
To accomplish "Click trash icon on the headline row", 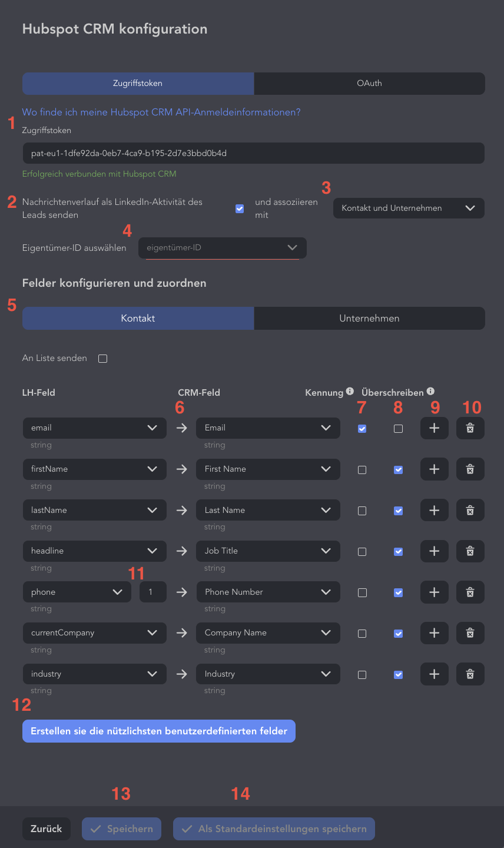I will tap(470, 551).
